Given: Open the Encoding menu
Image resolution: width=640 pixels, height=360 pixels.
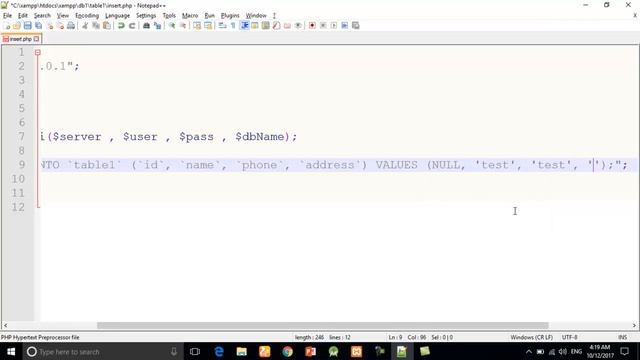Looking at the screenshot, I should (87, 16).
